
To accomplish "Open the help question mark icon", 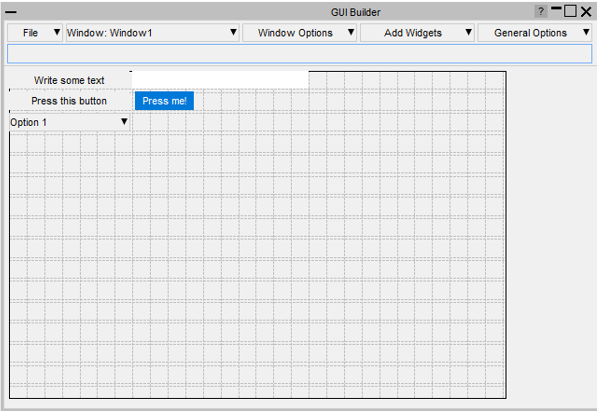I will (x=541, y=11).
